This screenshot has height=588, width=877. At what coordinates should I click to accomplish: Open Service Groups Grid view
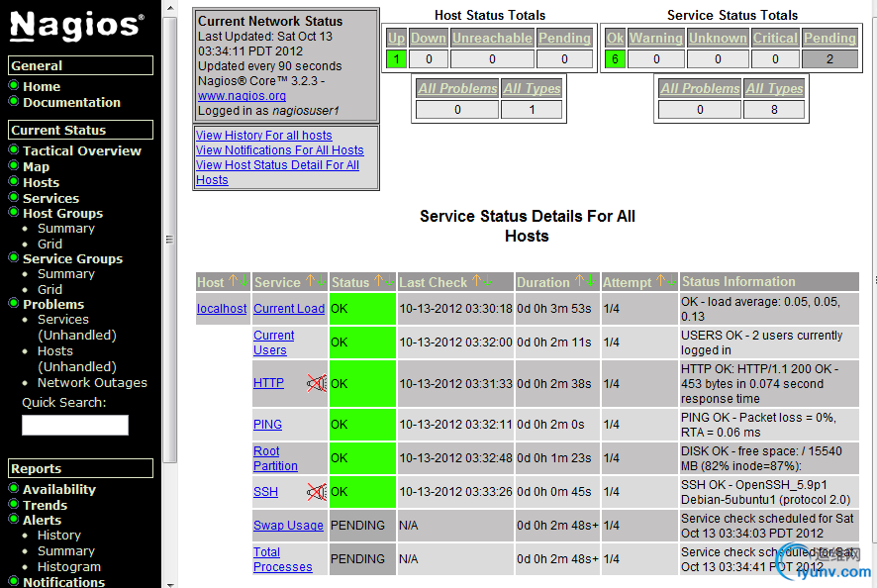point(49,289)
